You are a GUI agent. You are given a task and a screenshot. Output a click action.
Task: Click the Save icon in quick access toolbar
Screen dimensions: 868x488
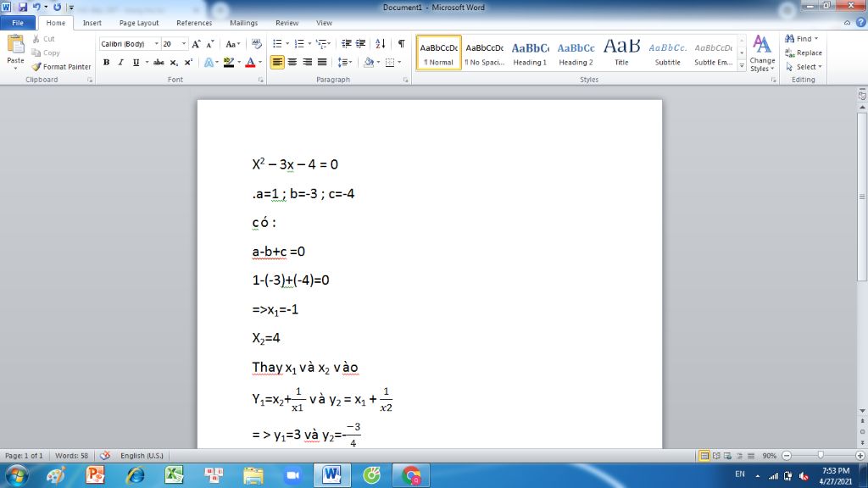point(23,7)
